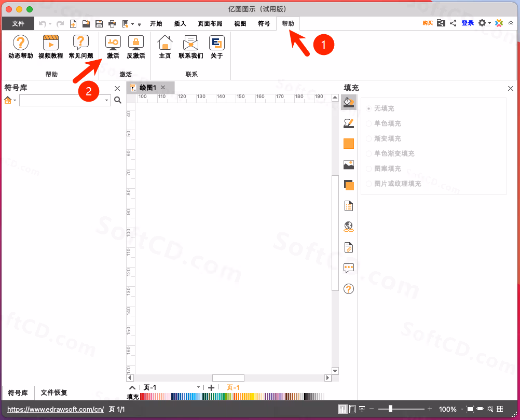Collapse the ribbon with top-right chevron

(511, 23)
